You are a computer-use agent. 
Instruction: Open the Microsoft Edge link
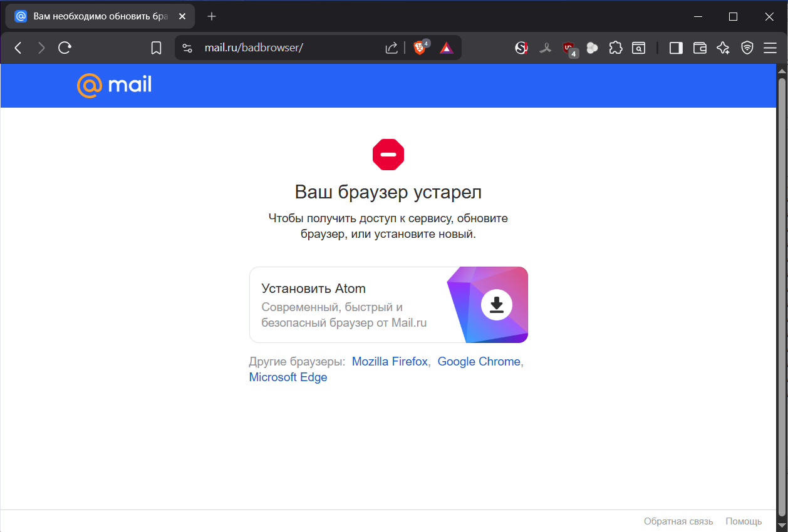click(x=288, y=377)
